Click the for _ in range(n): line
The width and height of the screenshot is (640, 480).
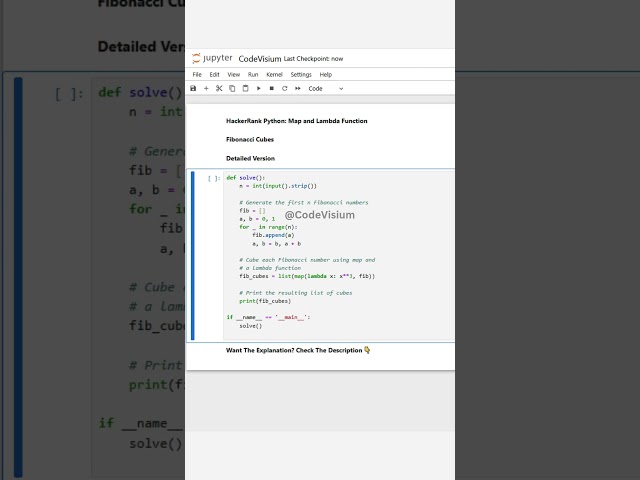click(x=268, y=227)
